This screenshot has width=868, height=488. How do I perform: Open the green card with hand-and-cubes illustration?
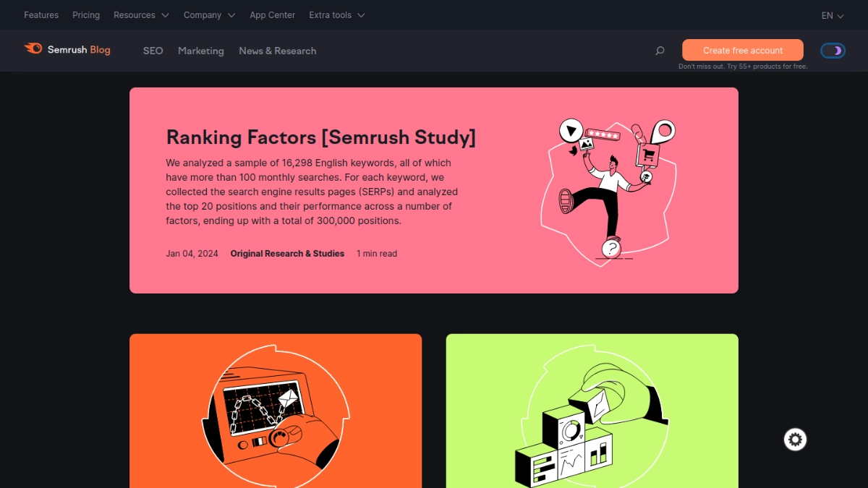[x=592, y=411]
